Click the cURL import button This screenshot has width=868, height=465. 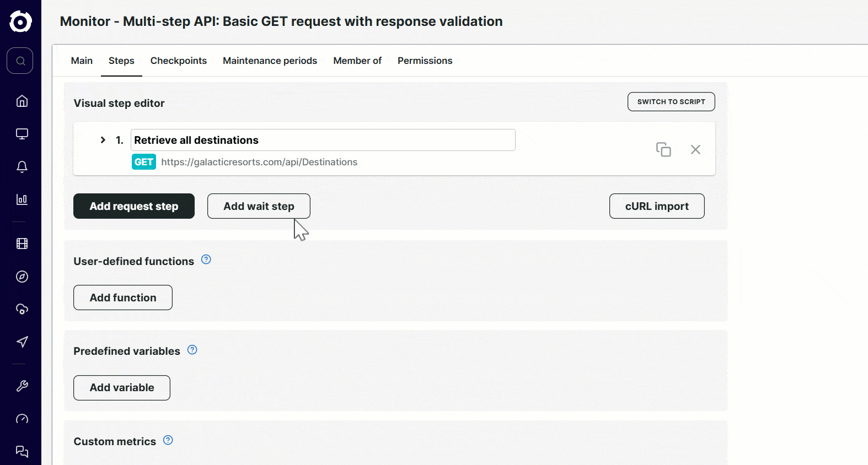click(657, 206)
